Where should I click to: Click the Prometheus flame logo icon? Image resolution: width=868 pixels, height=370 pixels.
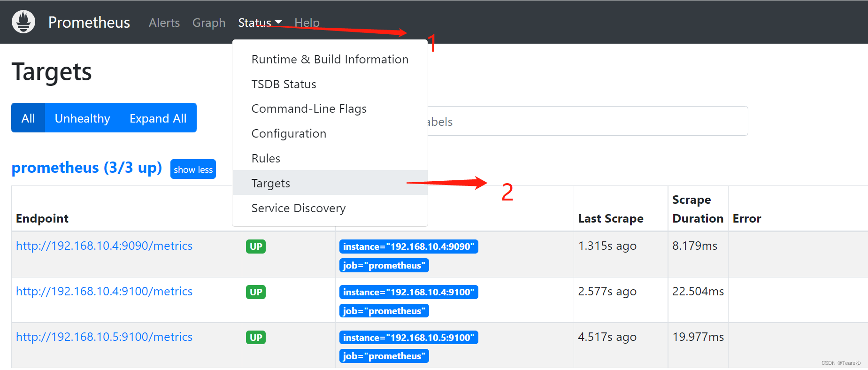(x=23, y=22)
